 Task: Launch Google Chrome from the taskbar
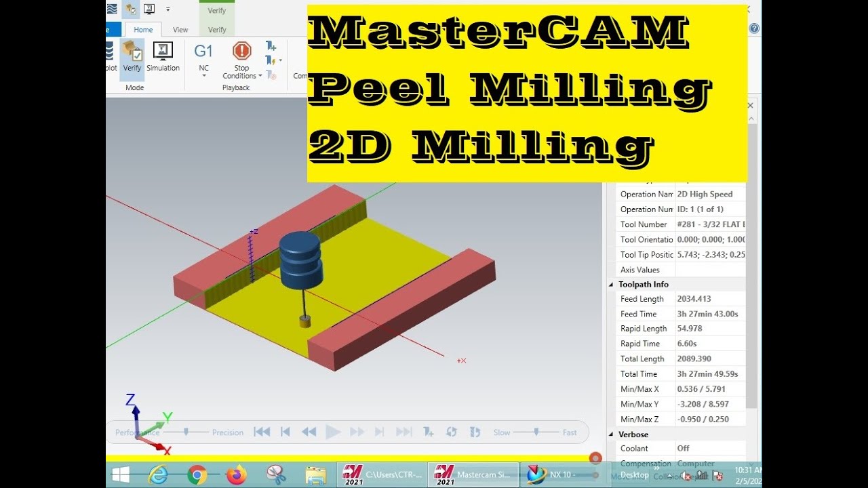pyautogui.click(x=197, y=475)
